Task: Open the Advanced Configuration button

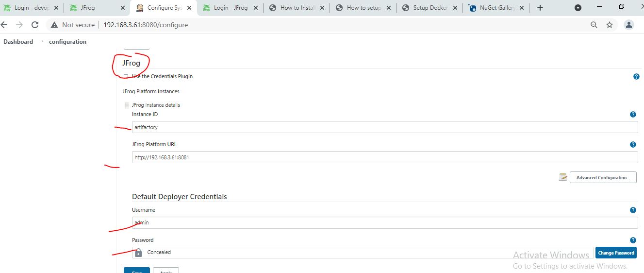Action: point(603,177)
